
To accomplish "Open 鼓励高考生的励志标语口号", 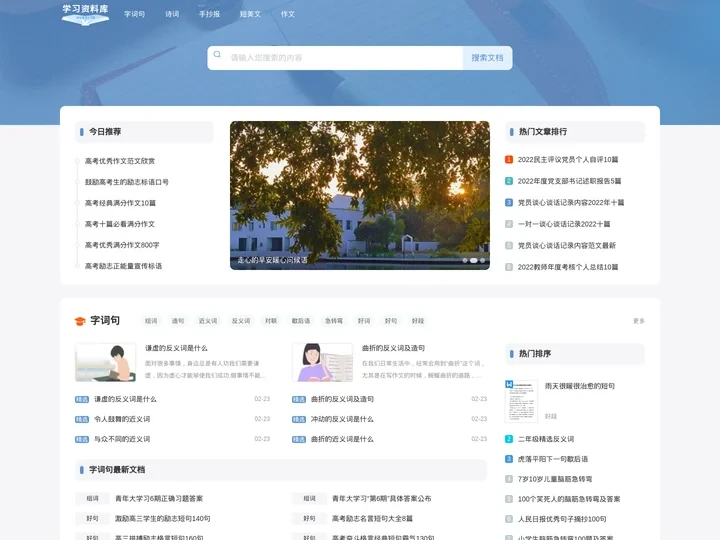I will click(127, 182).
